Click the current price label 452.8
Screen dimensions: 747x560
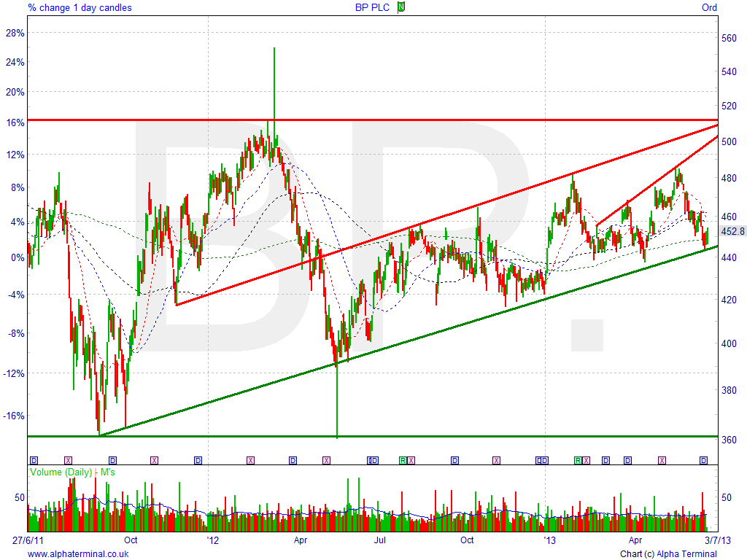[x=732, y=231]
